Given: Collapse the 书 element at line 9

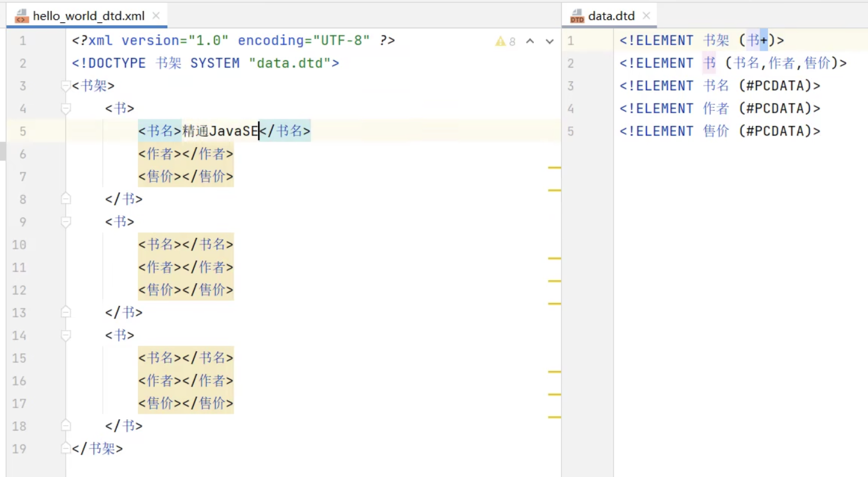Looking at the screenshot, I should coord(66,222).
